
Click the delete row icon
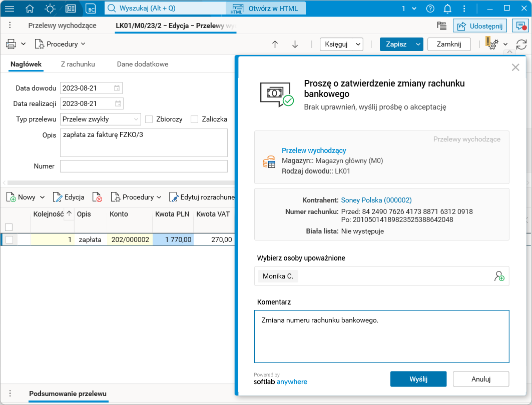click(x=98, y=197)
